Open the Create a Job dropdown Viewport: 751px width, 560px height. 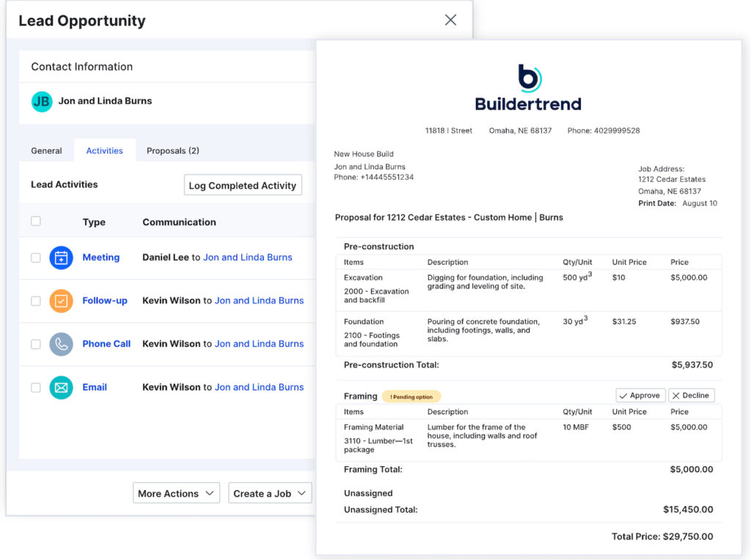(x=270, y=493)
